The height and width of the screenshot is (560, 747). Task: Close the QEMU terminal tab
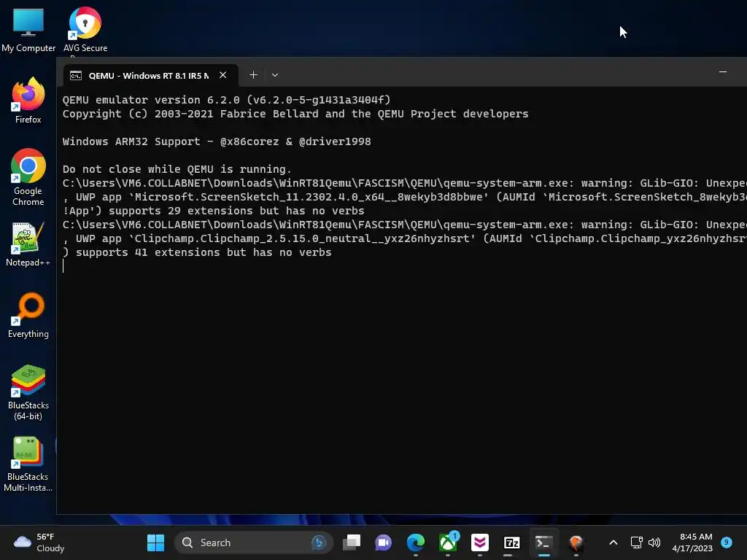click(x=223, y=75)
